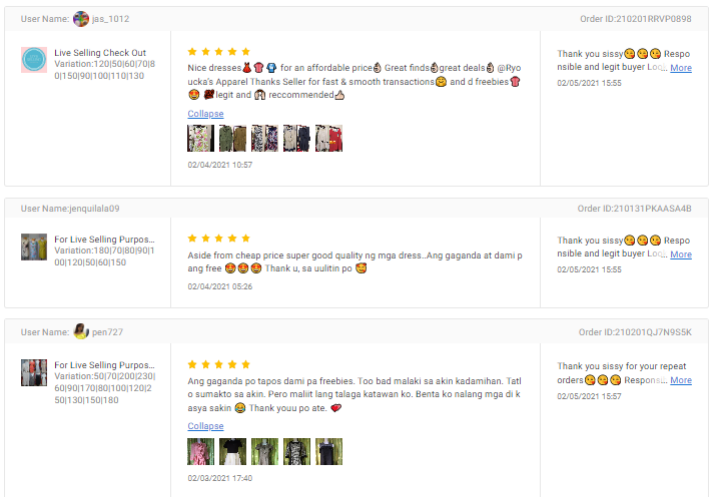This screenshot has height=498, width=715.
Task: Open pen727's For Live Selling product image
Action: [x=34, y=373]
